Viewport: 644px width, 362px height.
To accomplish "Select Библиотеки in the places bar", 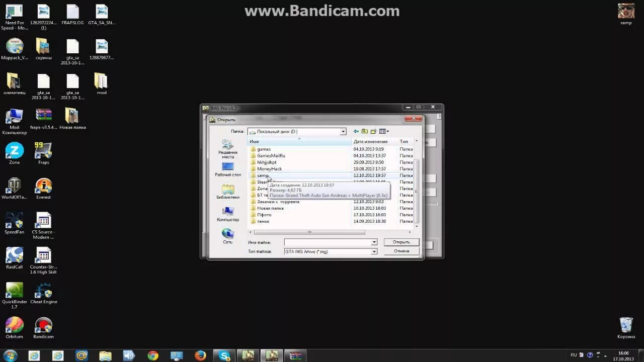I will point(228,192).
